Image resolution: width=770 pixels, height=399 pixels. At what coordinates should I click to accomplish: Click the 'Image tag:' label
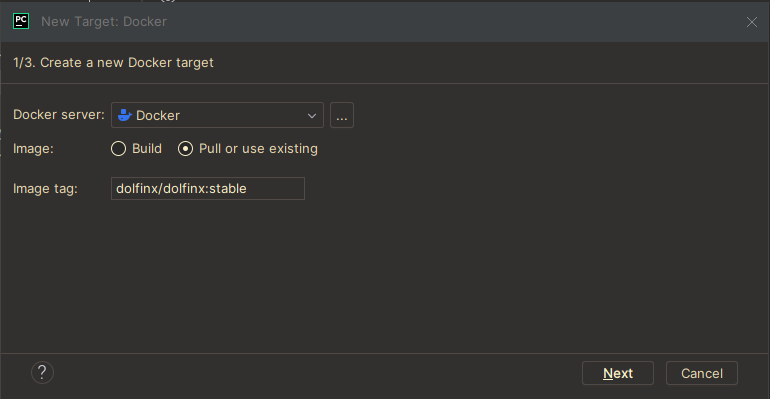(45, 189)
